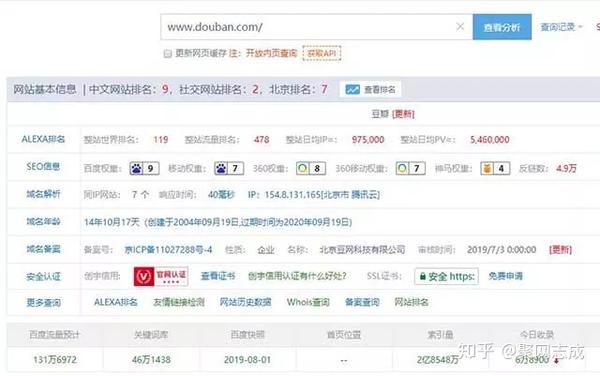Click 更新 link next to 豆瓣 title
This screenshot has width=600, height=376.
(x=403, y=114)
